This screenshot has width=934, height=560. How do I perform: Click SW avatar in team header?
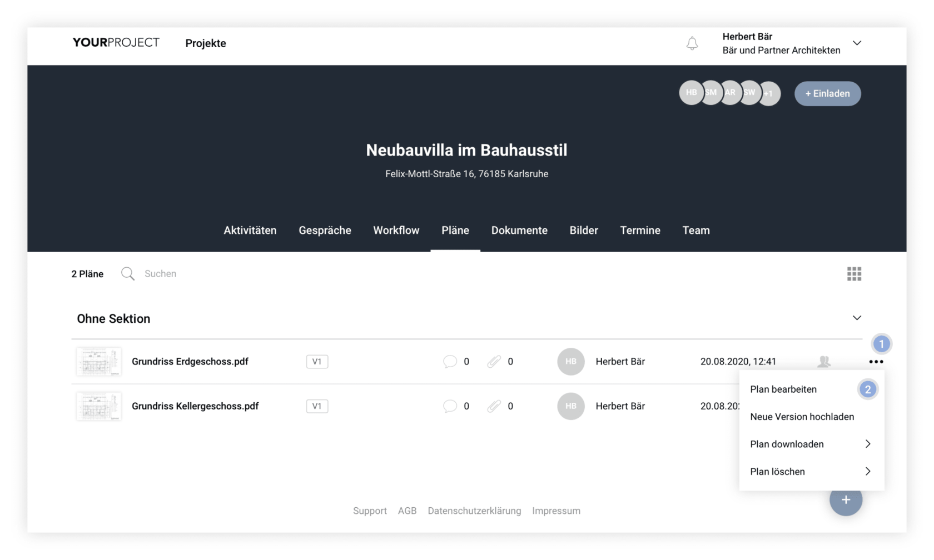tap(751, 93)
